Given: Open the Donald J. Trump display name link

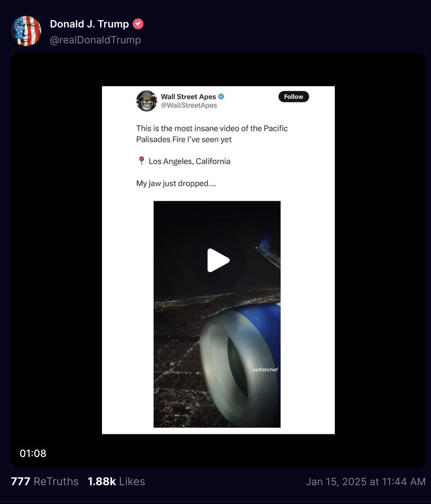Looking at the screenshot, I should tap(89, 24).
